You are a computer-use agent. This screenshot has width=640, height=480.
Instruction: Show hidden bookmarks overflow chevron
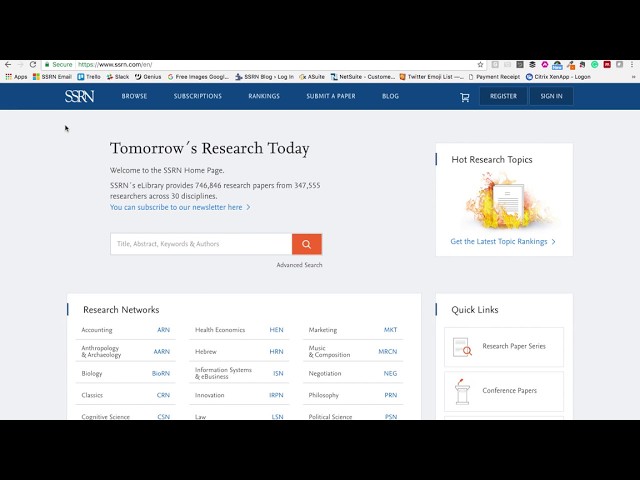[x=633, y=77]
